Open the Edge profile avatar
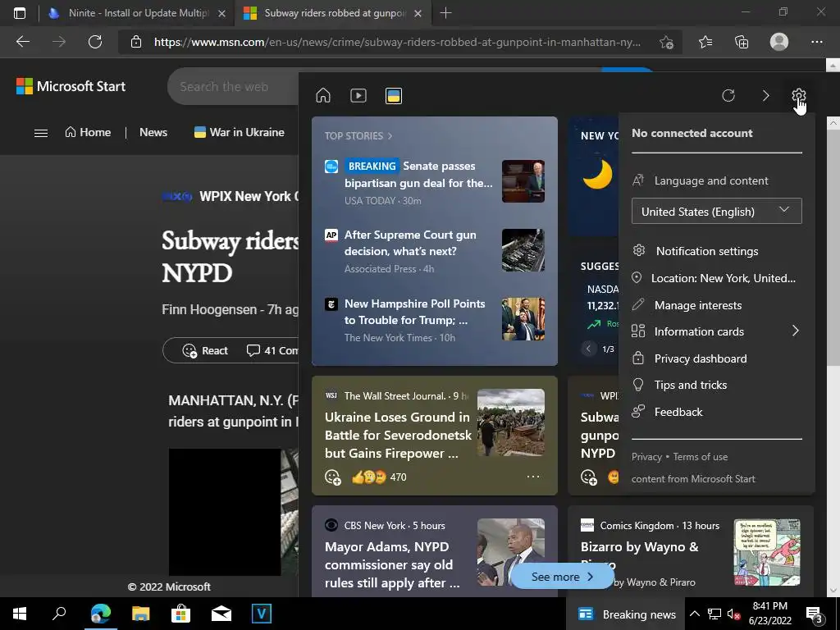The height and width of the screenshot is (630, 840). (x=779, y=42)
